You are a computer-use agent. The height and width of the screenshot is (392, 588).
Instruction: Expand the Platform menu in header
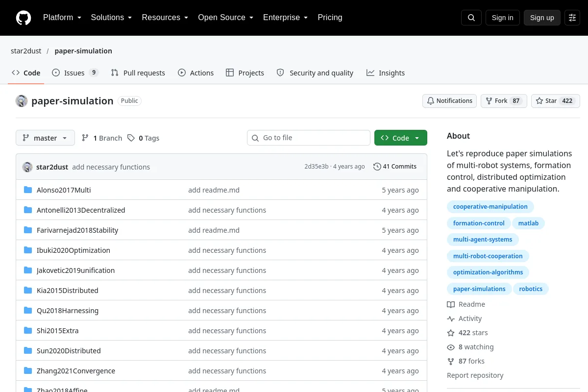point(62,18)
